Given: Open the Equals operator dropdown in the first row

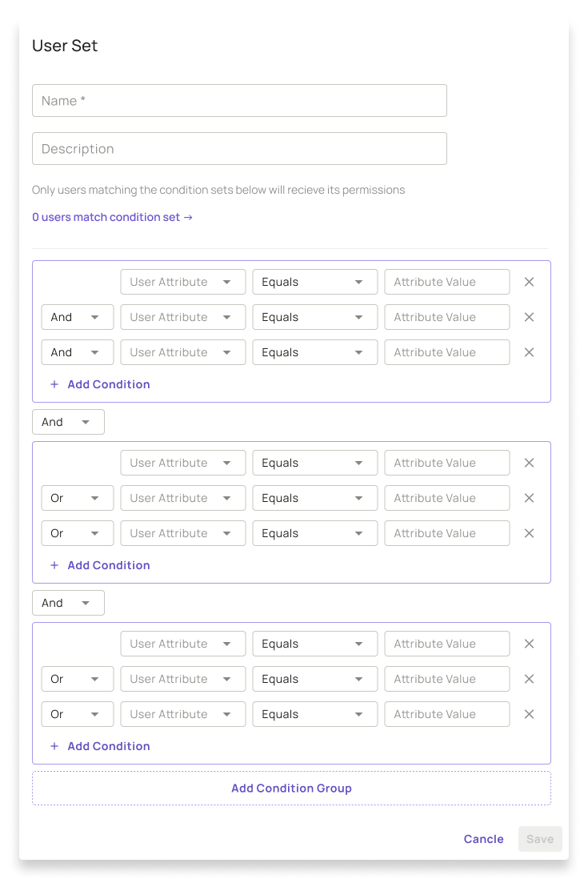Looking at the screenshot, I should pos(314,282).
